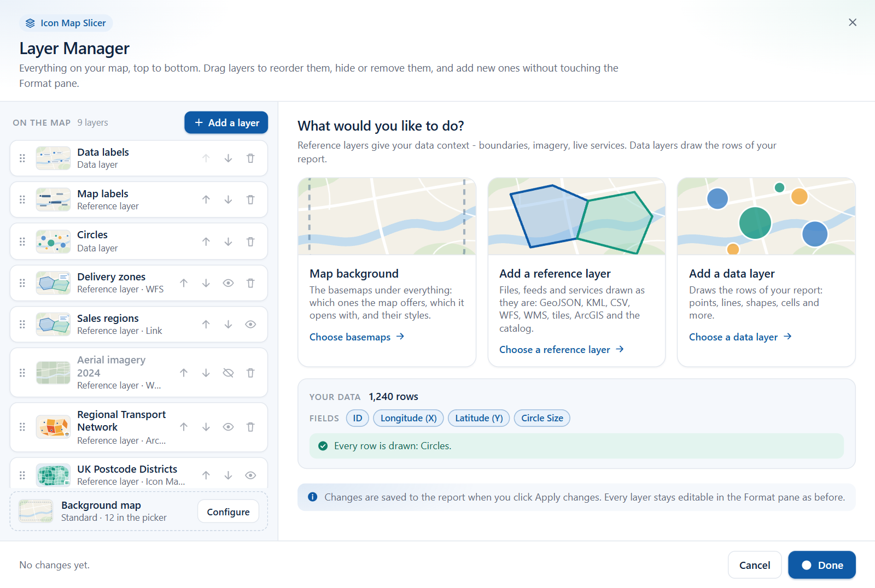Move Delivery zones layer up
The width and height of the screenshot is (875, 588).
pos(184,283)
